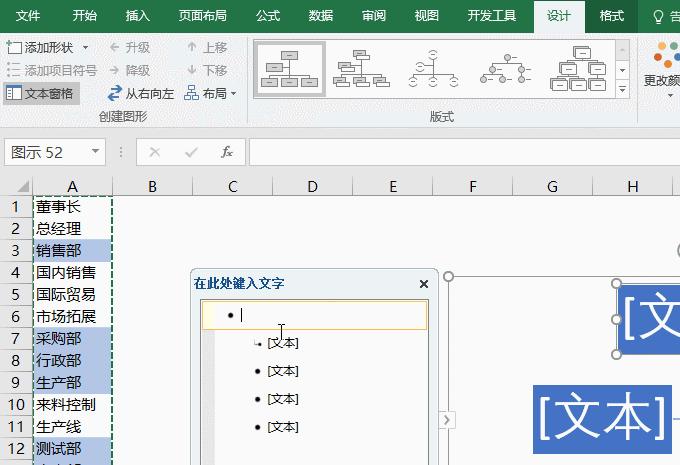
Task: Click the last [文本] bullet in text pane
Action: (283, 427)
